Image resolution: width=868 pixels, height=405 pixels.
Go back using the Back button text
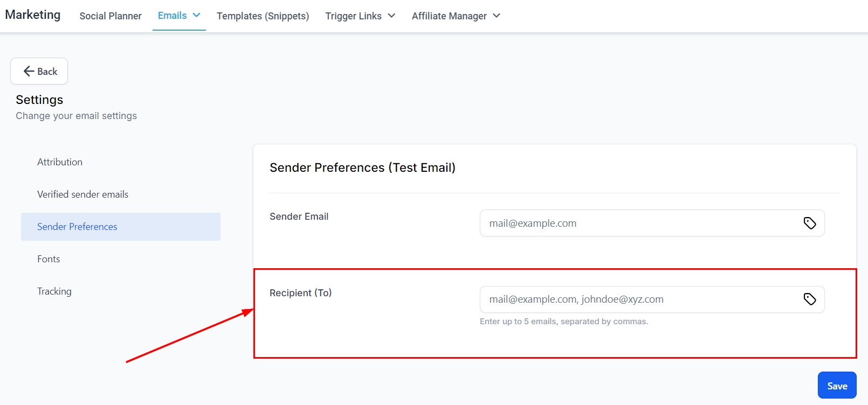click(x=47, y=72)
